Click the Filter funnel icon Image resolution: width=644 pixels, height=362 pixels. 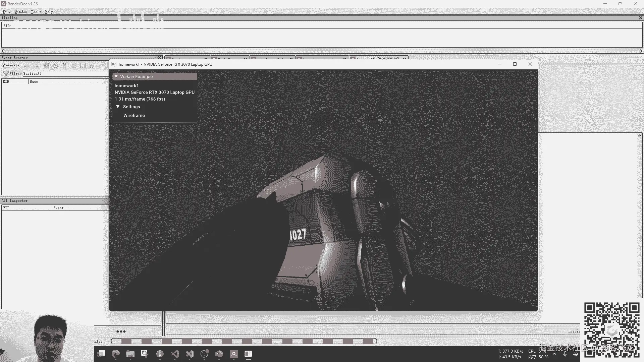(x=6, y=73)
